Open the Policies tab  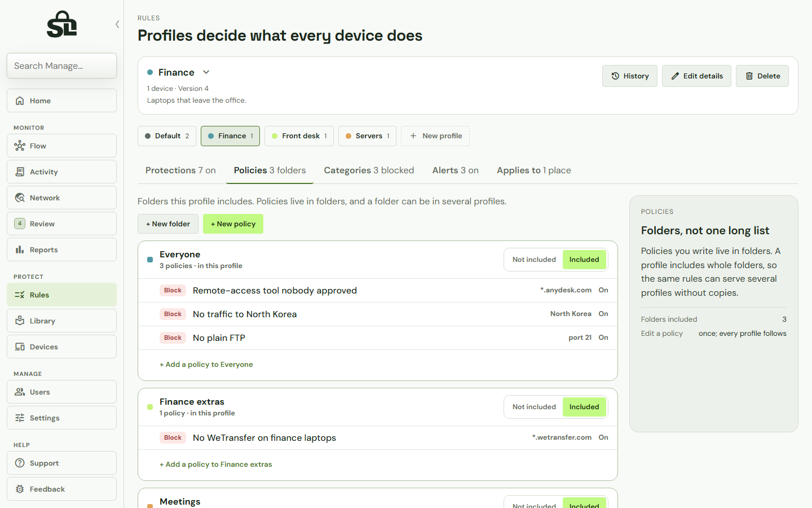pos(270,170)
